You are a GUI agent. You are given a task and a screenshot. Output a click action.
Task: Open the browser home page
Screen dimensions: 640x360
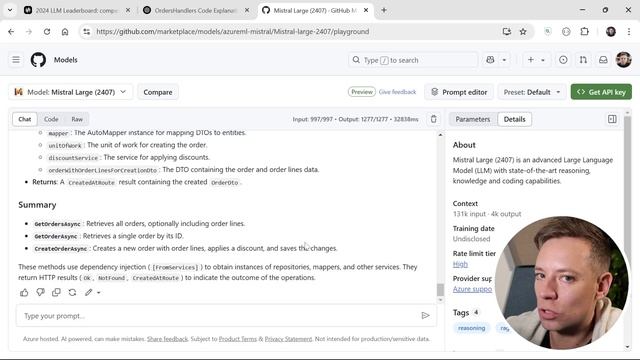coord(65,32)
